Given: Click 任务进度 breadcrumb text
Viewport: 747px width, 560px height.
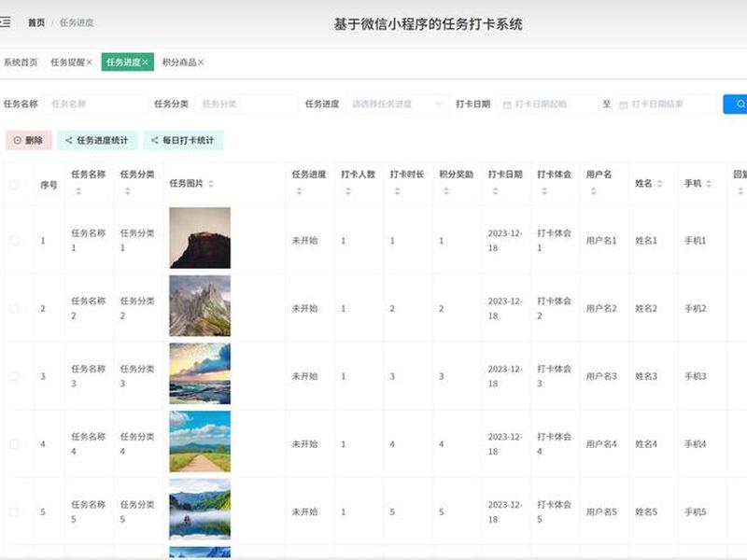Looking at the screenshot, I should click(x=77, y=22).
